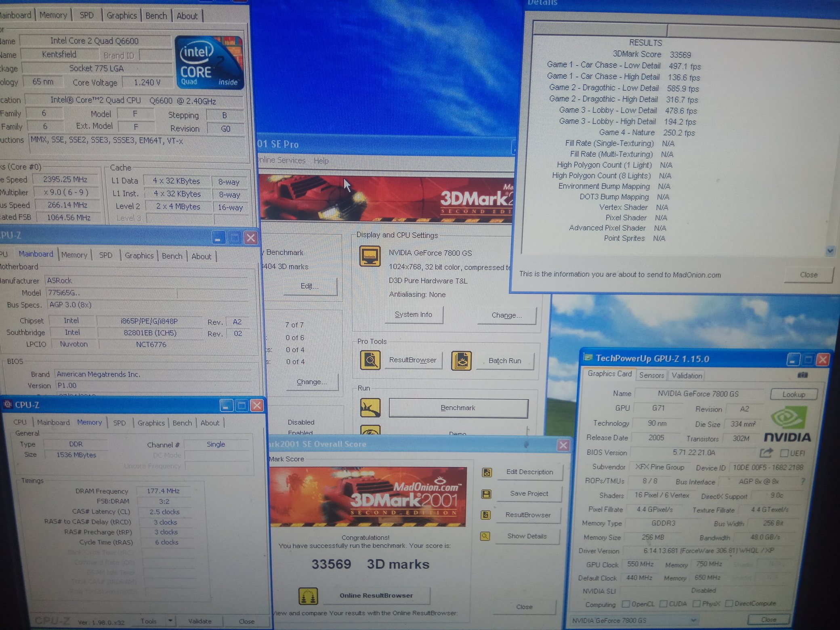Open the CPU tab in CPU-Z Memory window
The height and width of the screenshot is (630, 840).
pyautogui.click(x=20, y=422)
